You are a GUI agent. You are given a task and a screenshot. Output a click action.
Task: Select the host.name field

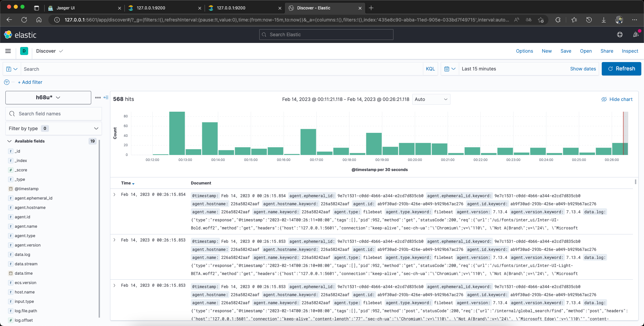tap(24, 292)
